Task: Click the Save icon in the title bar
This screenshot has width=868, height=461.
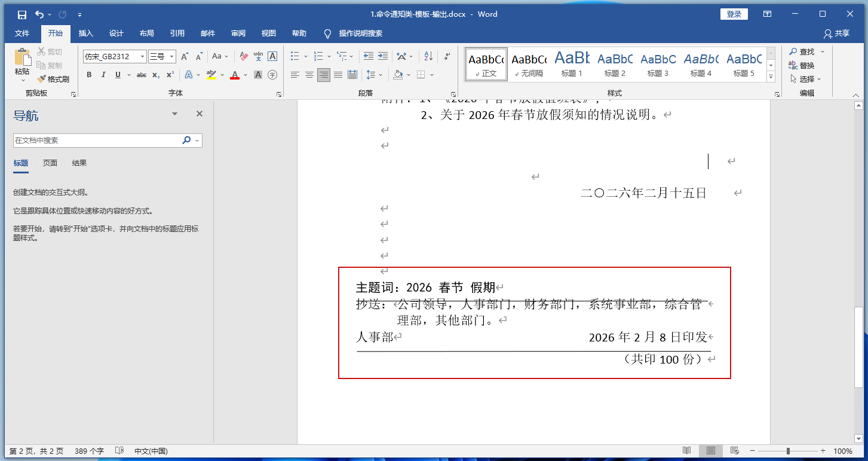Action: point(22,14)
